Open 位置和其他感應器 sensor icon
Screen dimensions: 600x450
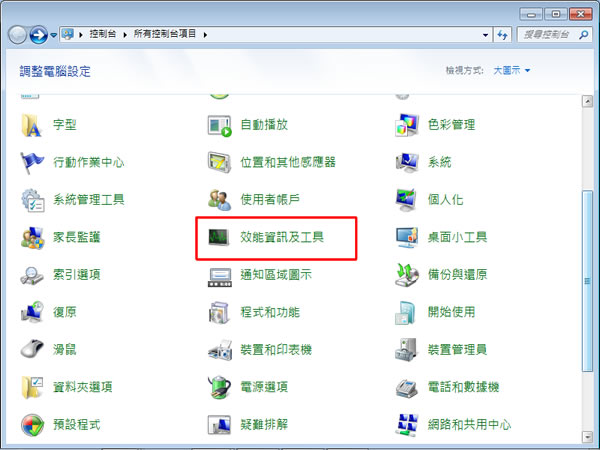[x=219, y=162]
